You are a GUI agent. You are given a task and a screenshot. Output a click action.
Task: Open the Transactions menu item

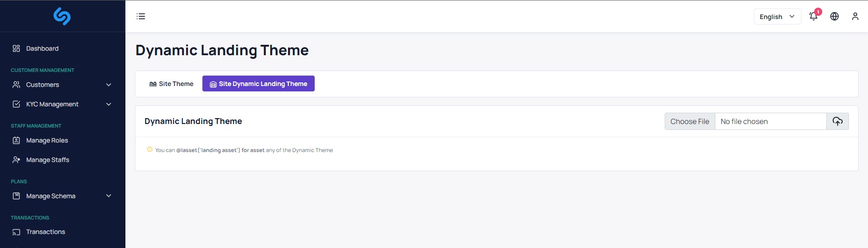pos(45,232)
